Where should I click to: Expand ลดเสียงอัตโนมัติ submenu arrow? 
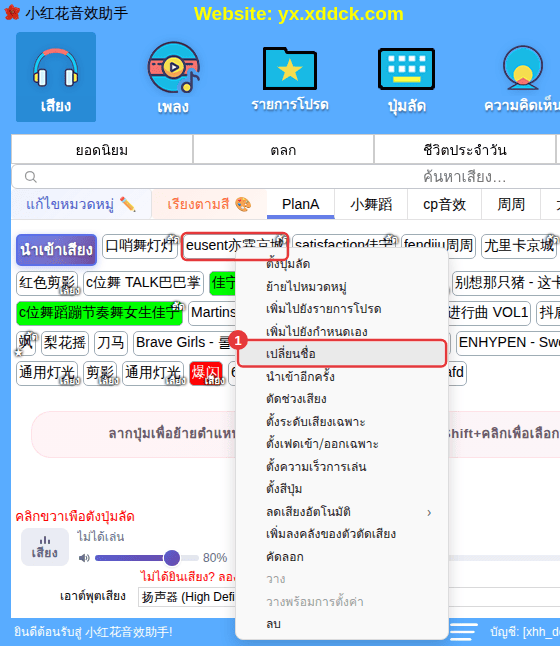429,513
